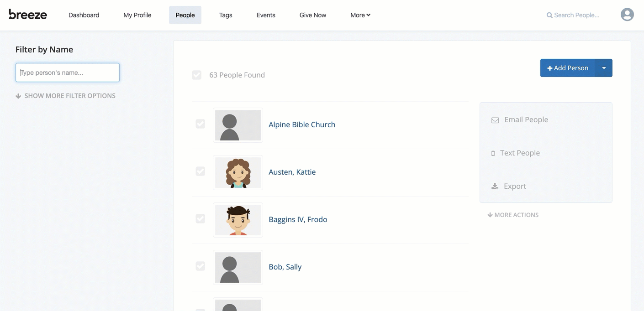Open Baggins IV, Frodo profile link

[x=298, y=219]
